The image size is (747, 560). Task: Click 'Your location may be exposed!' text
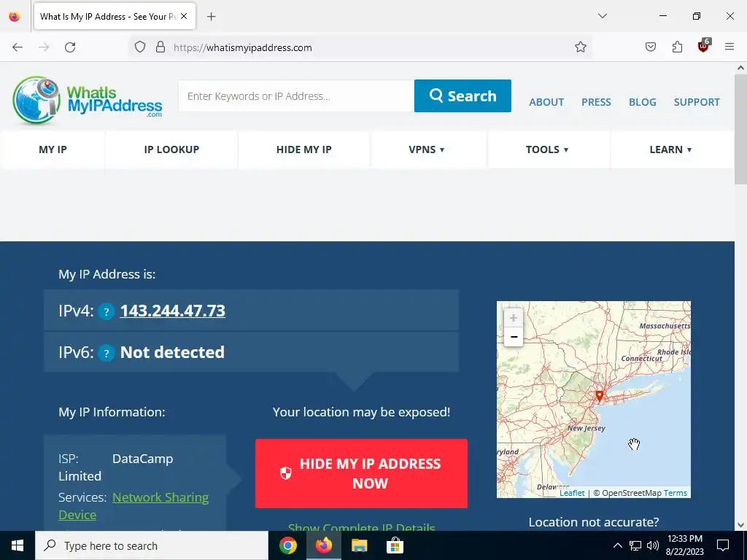[361, 412]
